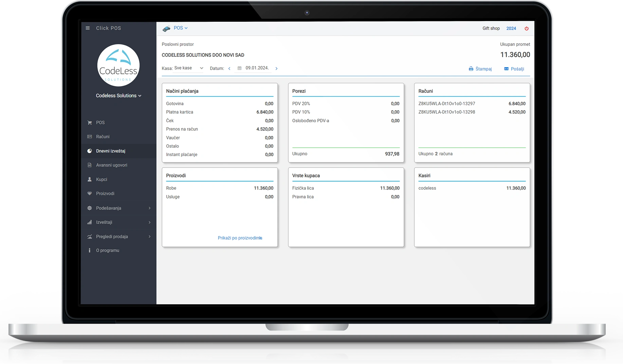Open the Kasa 'Sve kase' dropdown
The height and width of the screenshot is (364, 623).
point(188,68)
